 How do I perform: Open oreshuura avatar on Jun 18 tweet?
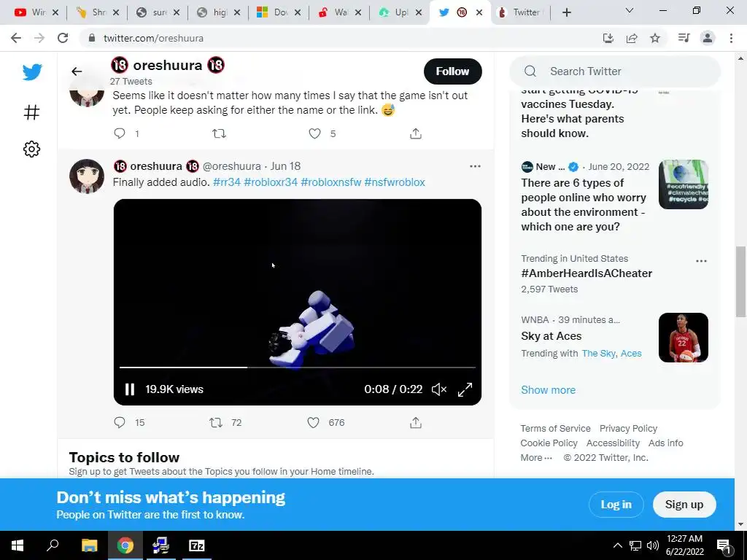[87, 176]
